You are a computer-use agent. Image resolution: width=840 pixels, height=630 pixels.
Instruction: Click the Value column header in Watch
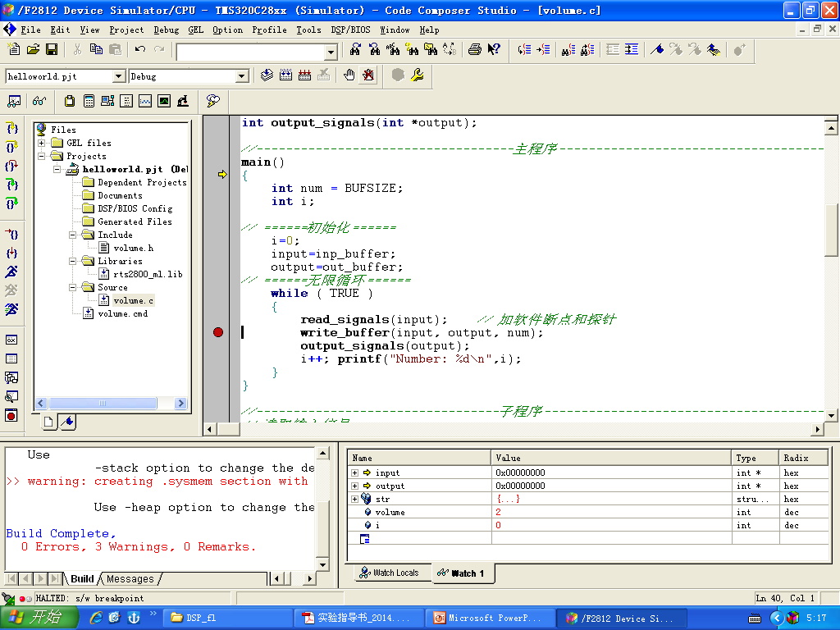pos(610,459)
